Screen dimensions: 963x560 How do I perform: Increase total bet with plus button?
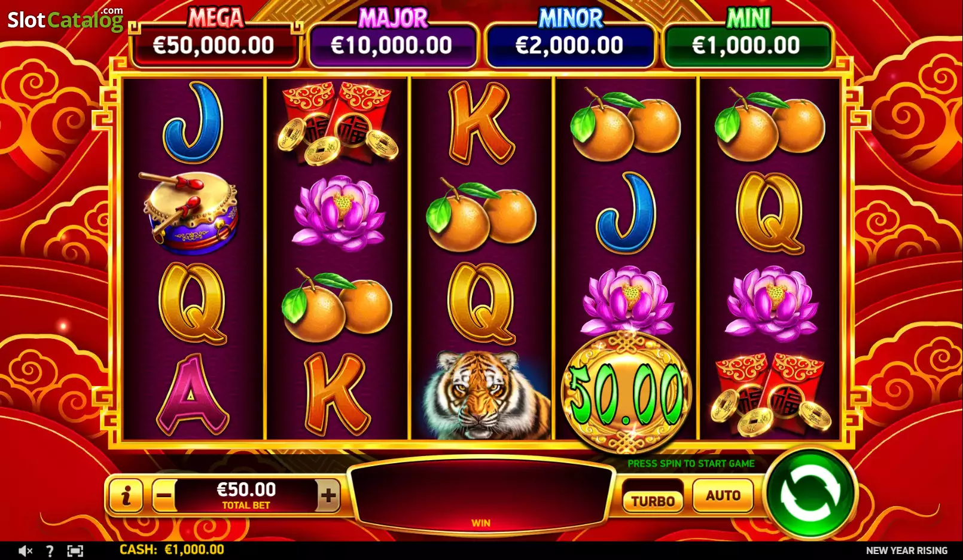coord(328,495)
